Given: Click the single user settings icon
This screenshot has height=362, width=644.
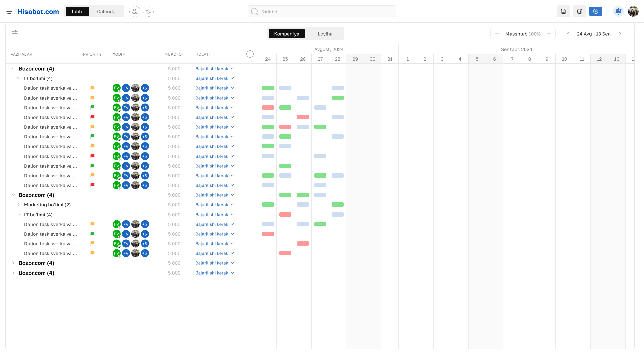Looking at the screenshot, I should click(135, 11).
